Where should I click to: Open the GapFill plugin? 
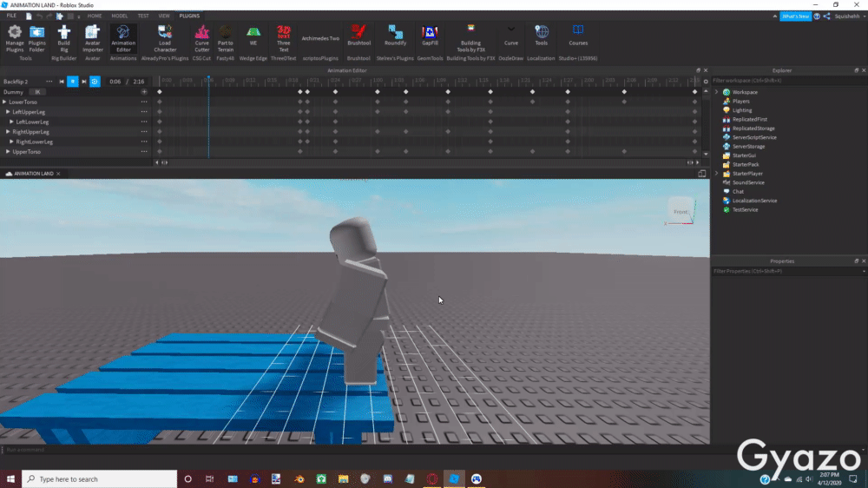pyautogui.click(x=430, y=36)
